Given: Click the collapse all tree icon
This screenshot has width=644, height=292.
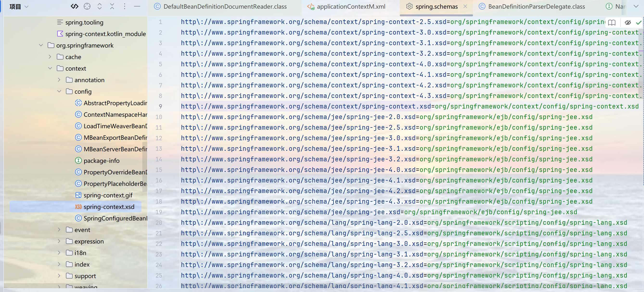Looking at the screenshot, I should tap(112, 6).
